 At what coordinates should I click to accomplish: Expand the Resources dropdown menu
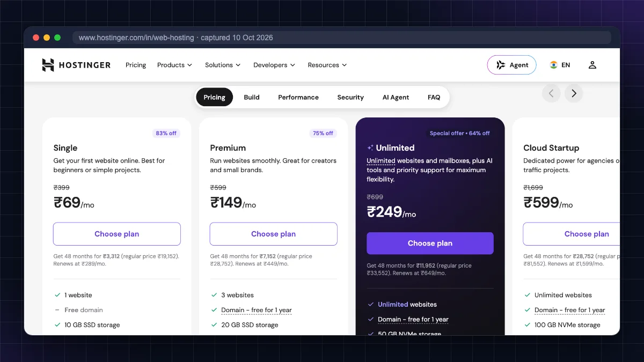[x=327, y=65]
